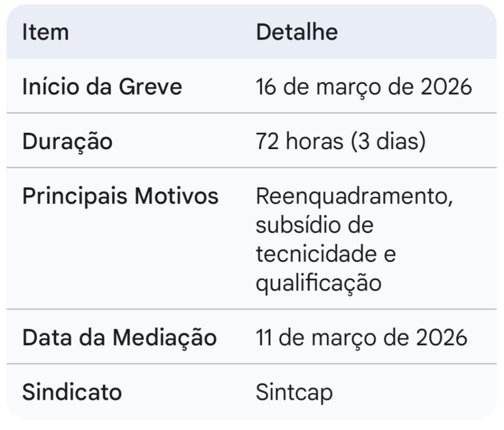The height and width of the screenshot is (430, 504).
Task: Click the date "16 de março de 2026"
Action: [x=364, y=87]
